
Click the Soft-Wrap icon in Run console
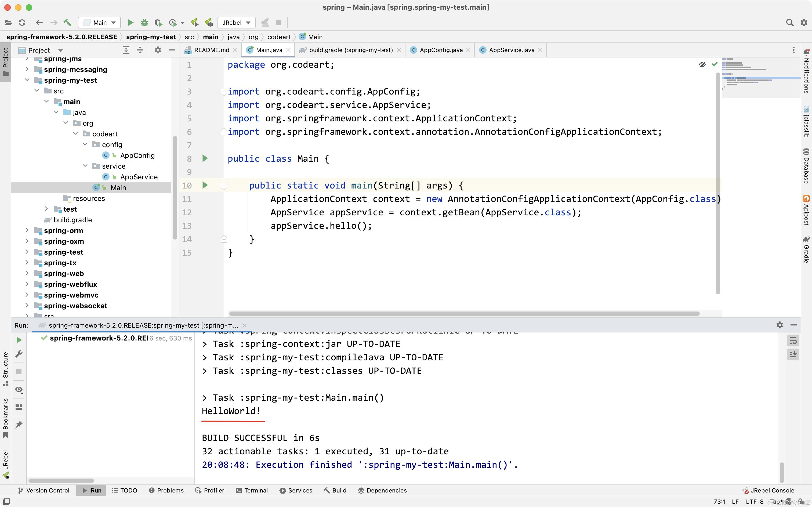coord(793,341)
